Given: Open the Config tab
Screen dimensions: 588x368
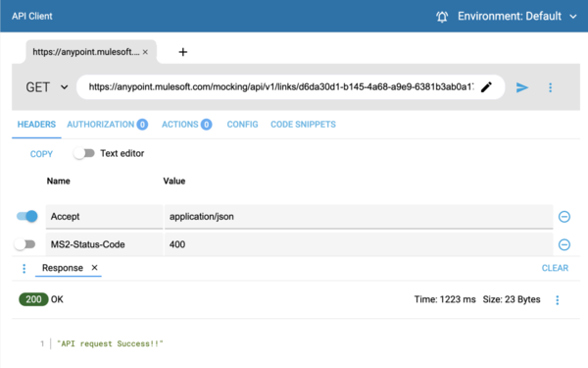Looking at the screenshot, I should (x=242, y=125).
